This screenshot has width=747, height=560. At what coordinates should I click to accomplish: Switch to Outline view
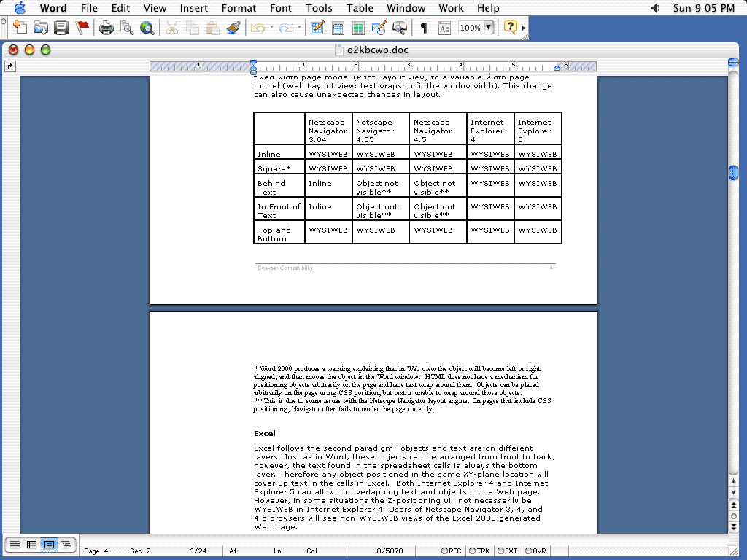coord(66,544)
